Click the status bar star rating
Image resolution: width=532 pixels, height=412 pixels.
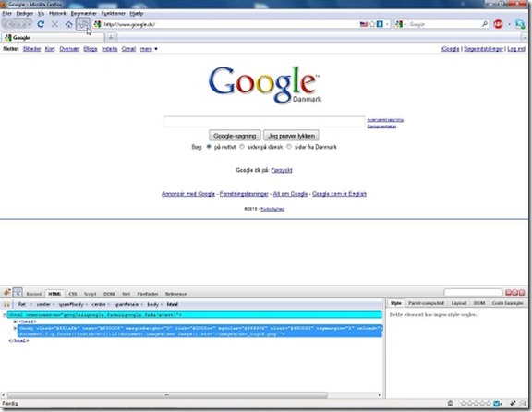pos(476,403)
